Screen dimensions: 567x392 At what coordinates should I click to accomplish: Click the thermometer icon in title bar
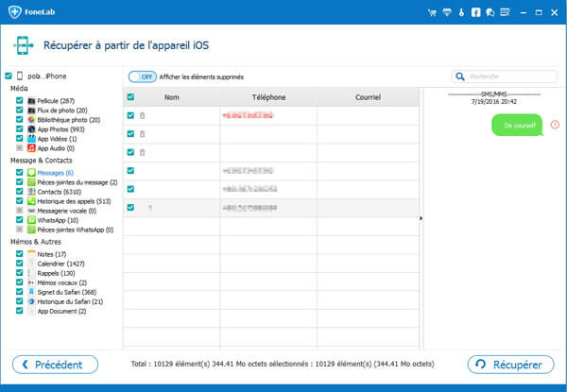pos(461,12)
